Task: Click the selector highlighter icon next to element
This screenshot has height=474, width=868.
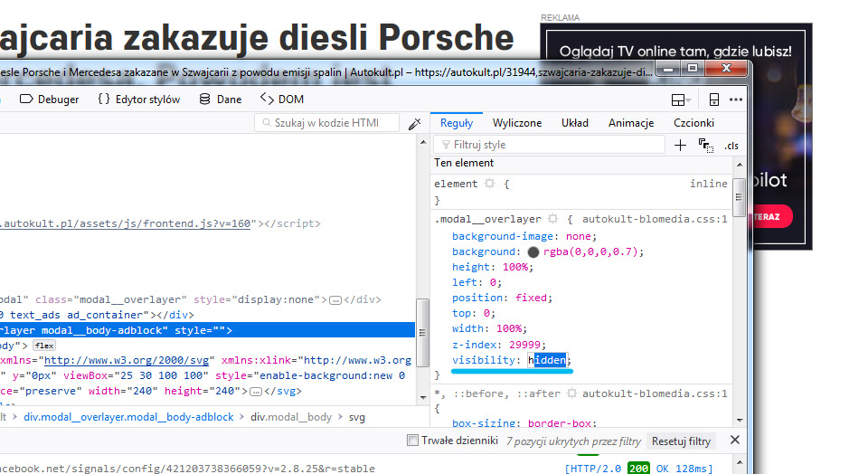Action: 489,184
